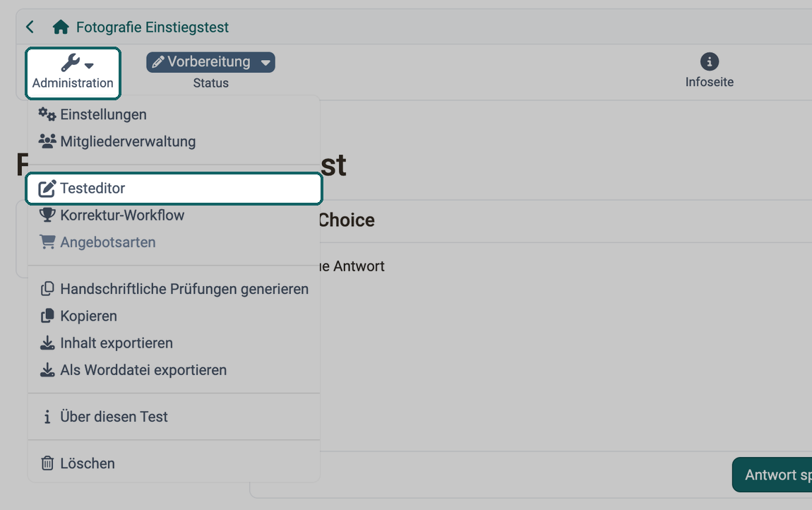Screen dimensions: 812x510
Task: Click the info icon beside Über diesen Test
Action: point(47,417)
